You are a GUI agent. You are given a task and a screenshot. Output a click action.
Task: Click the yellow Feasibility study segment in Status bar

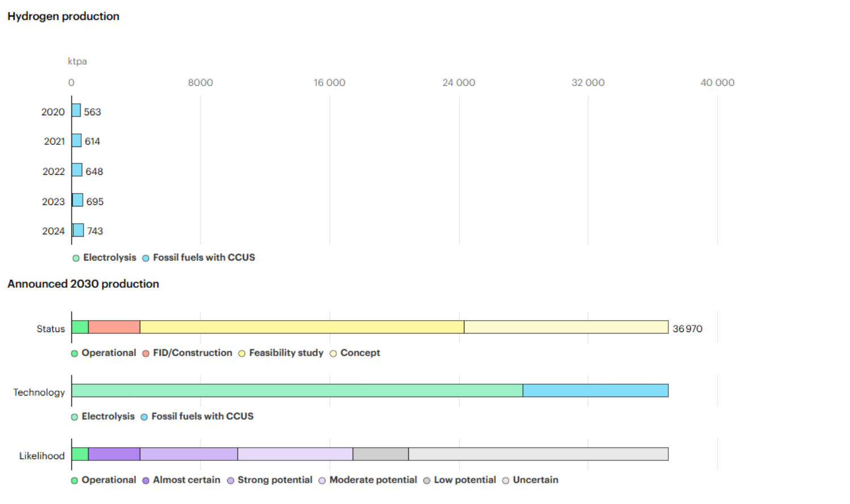302,327
